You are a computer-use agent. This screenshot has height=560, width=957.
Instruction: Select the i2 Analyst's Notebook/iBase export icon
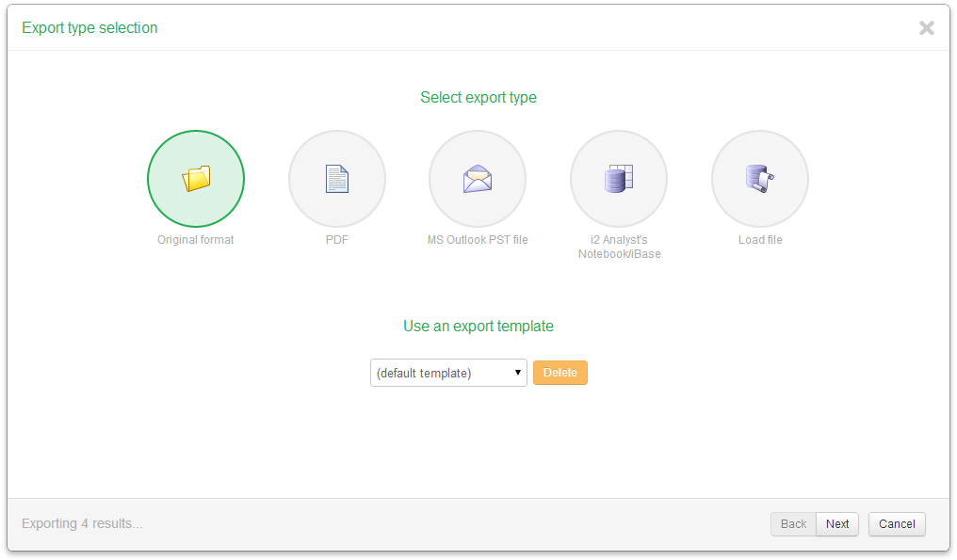click(x=619, y=178)
